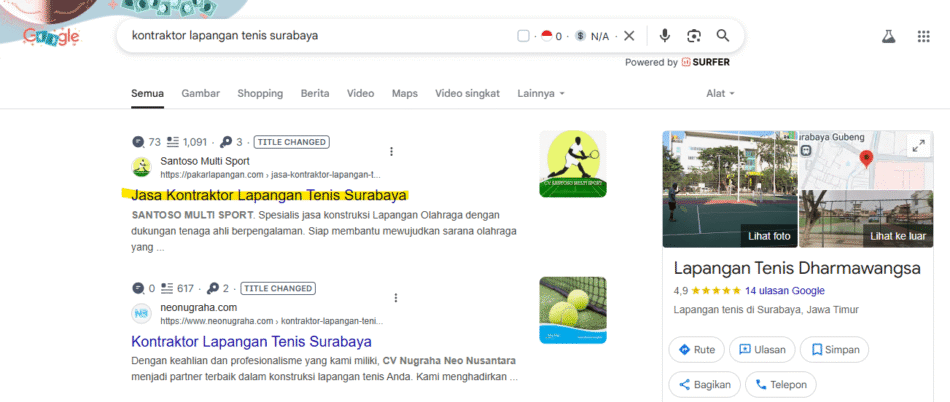Open options menu for Santoso Multi Sport result

(x=392, y=152)
